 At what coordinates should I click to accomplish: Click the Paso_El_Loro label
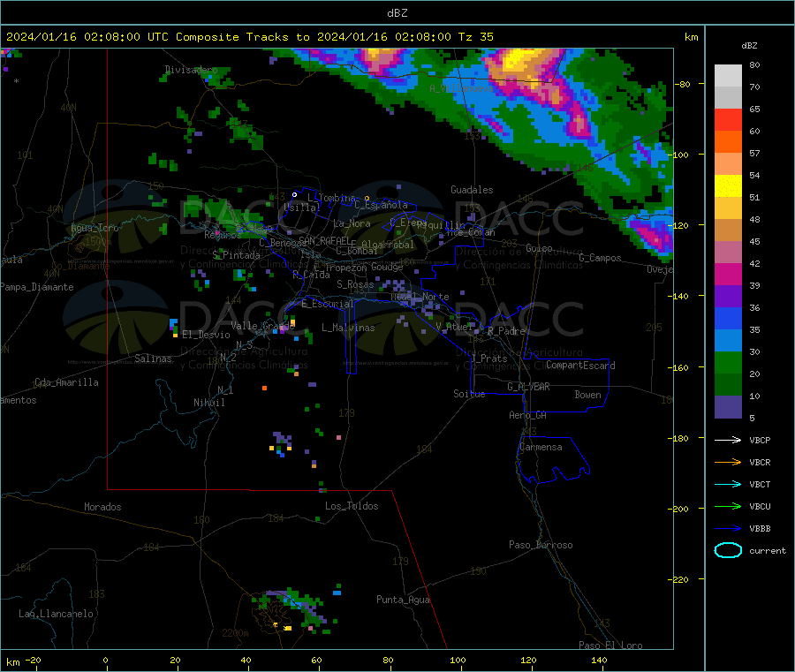click(x=611, y=646)
